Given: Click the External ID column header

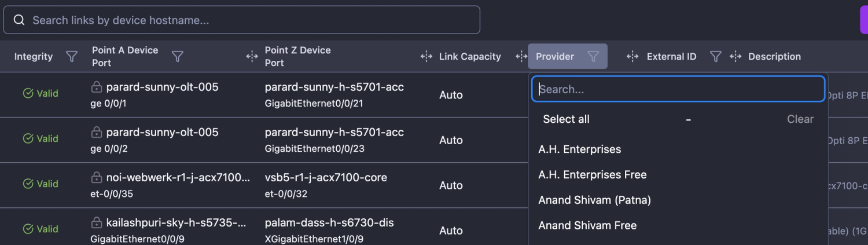Looking at the screenshot, I should click(x=672, y=57).
